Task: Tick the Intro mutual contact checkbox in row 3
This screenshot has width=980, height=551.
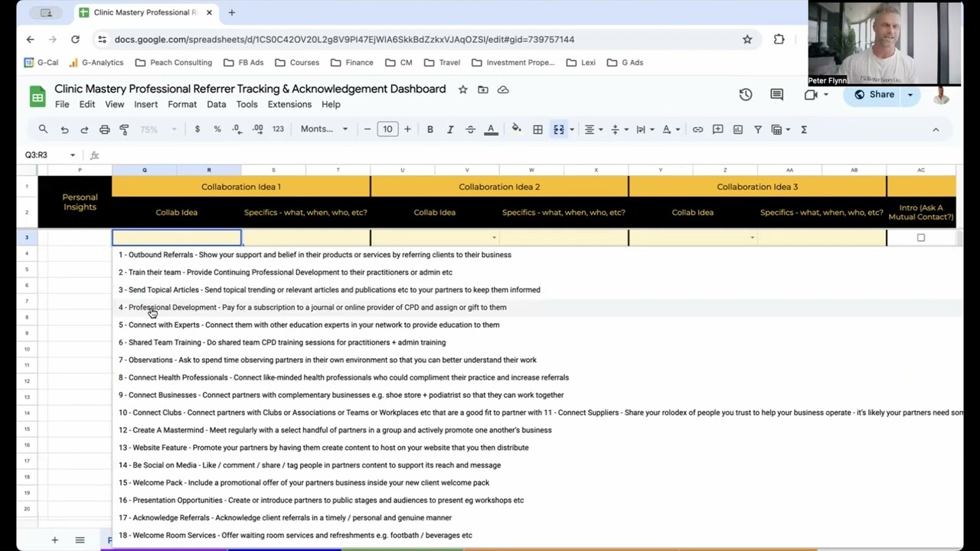Action: coord(921,238)
